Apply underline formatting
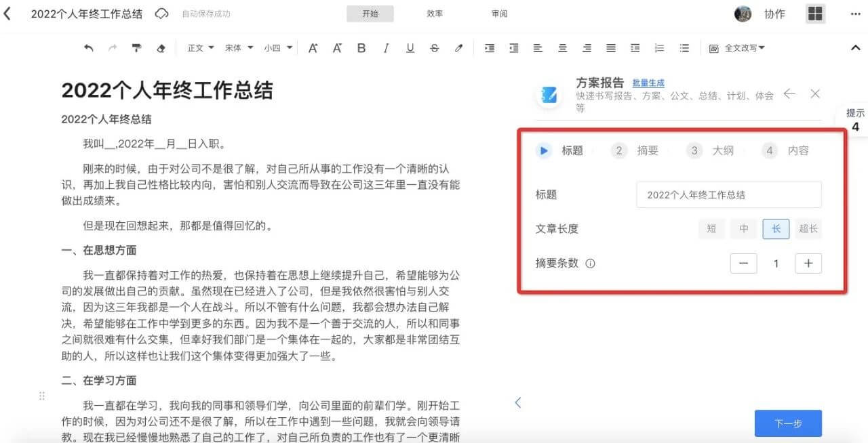 pyautogui.click(x=410, y=48)
